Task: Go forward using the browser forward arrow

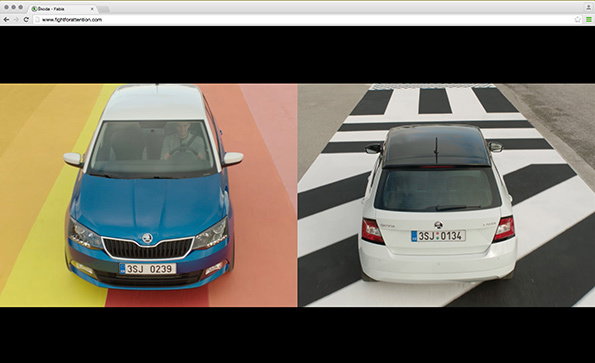Action: click(16, 20)
